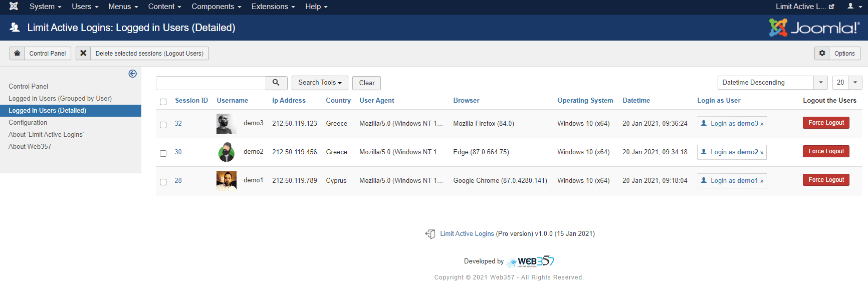
Task: Click the large Joomla! brand logo
Action: [x=814, y=28]
